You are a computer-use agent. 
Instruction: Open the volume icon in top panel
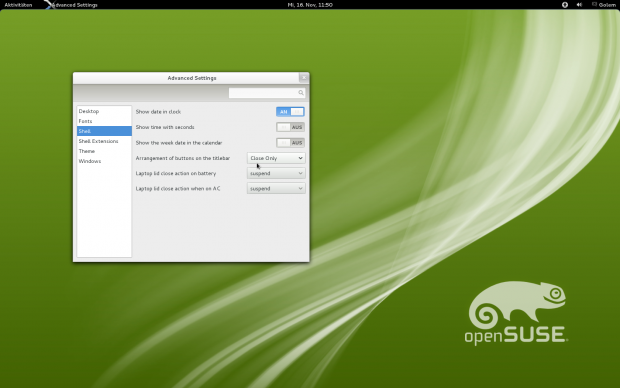click(579, 5)
